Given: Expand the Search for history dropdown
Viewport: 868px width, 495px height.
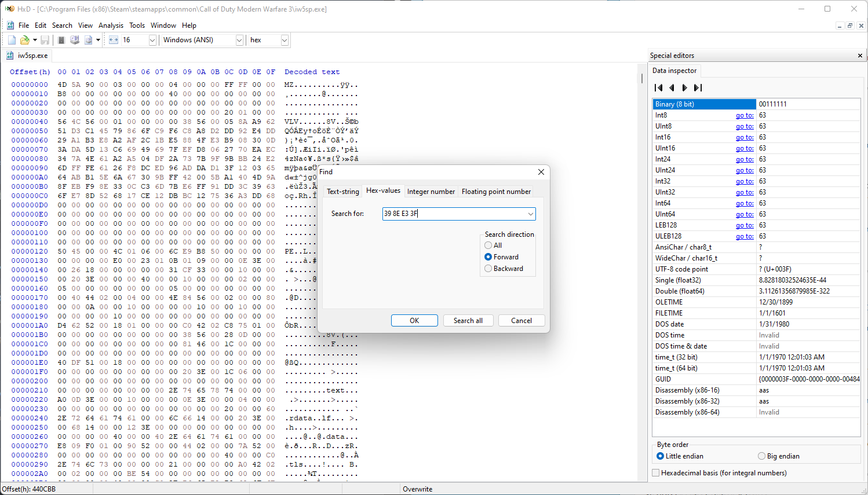Looking at the screenshot, I should click(x=530, y=214).
